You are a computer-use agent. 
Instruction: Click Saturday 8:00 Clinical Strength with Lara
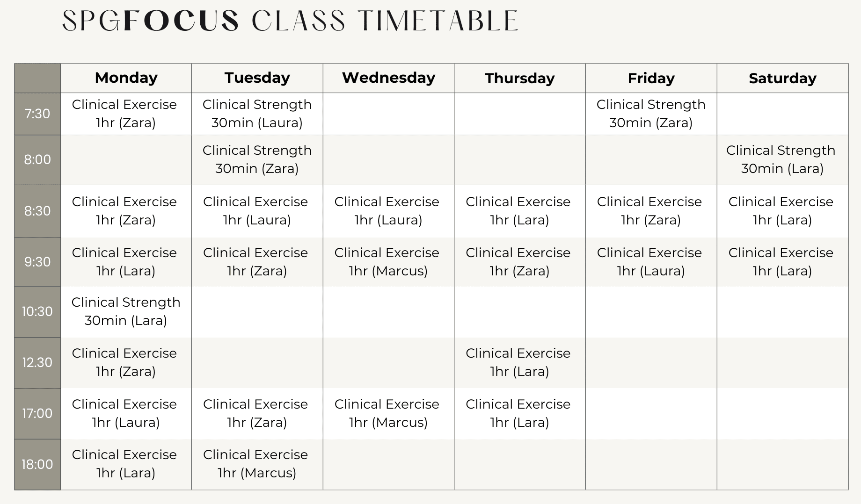[x=781, y=159]
